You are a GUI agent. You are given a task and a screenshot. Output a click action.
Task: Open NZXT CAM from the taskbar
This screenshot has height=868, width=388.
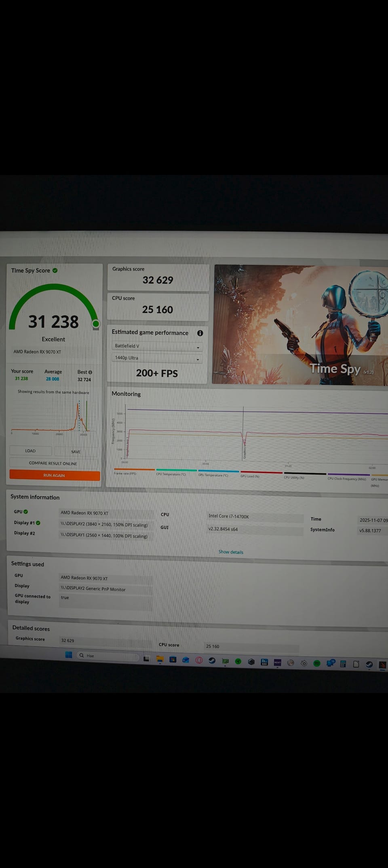click(277, 662)
